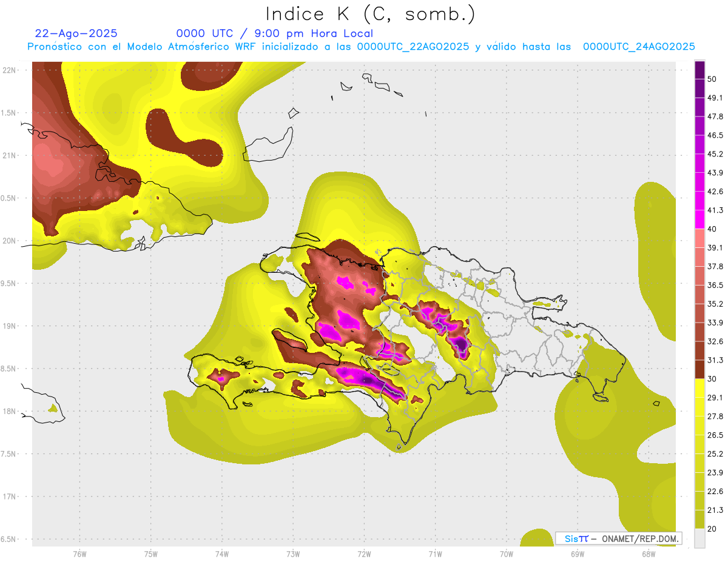Click the colorbar value '25.2'
728x562 pixels.
pyautogui.click(x=715, y=454)
